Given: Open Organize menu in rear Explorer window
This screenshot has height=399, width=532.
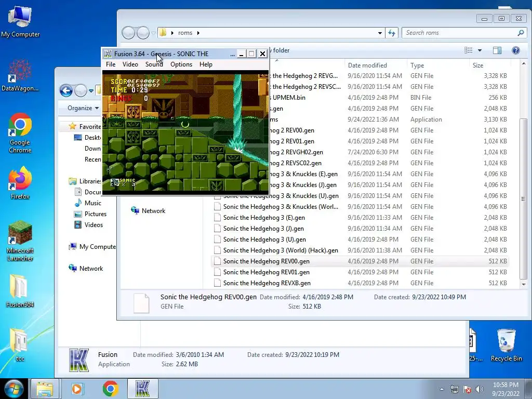Looking at the screenshot, I should [83, 108].
